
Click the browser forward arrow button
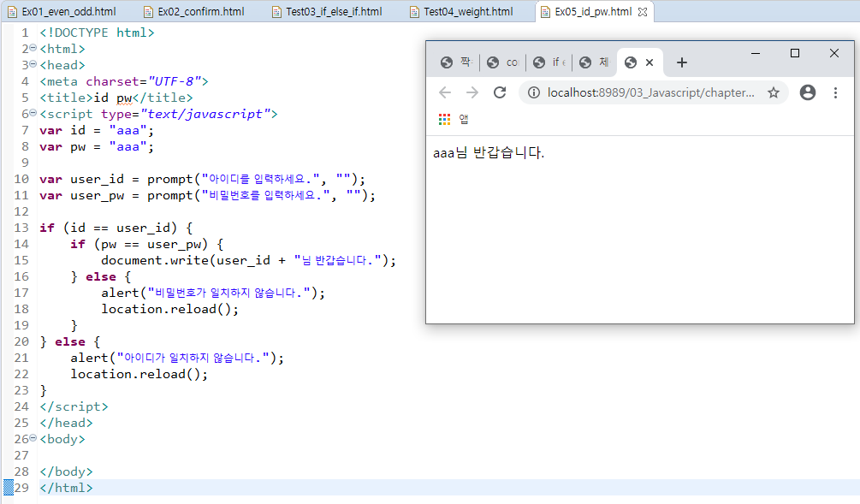click(472, 92)
